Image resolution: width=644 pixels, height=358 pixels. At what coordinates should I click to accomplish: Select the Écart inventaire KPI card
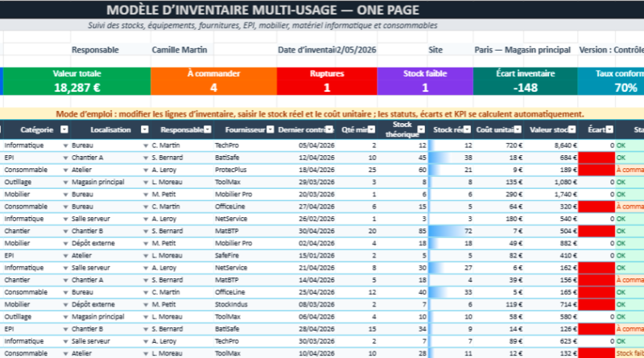click(x=526, y=81)
